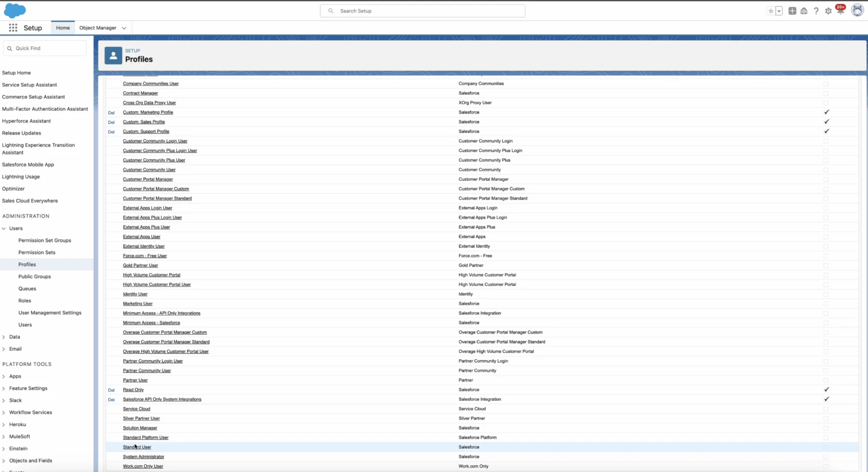Click the Salesforce cloud logo
Screen dimensions: 868x472
pos(15,10)
